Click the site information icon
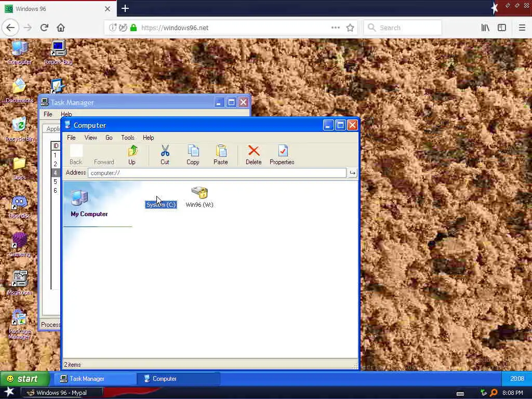Image resolution: width=532 pixels, height=399 pixels. pos(113,28)
